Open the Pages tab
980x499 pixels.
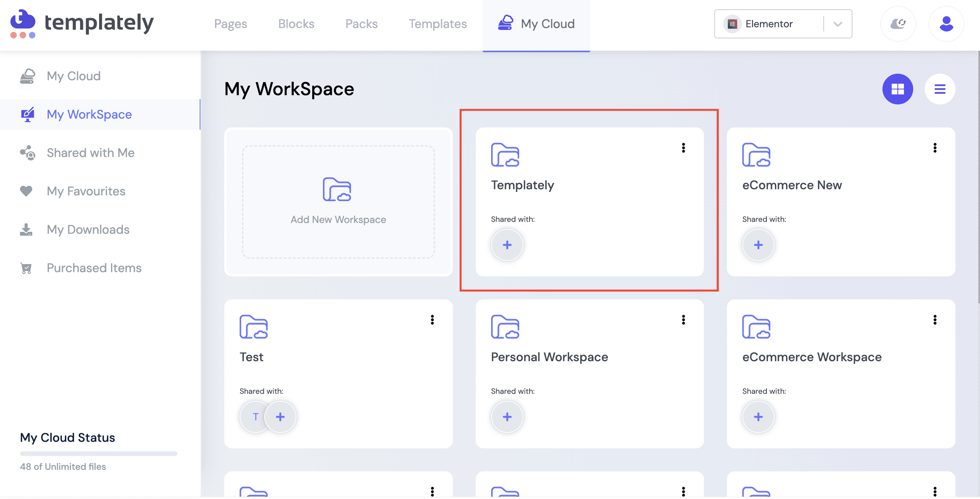point(230,24)
